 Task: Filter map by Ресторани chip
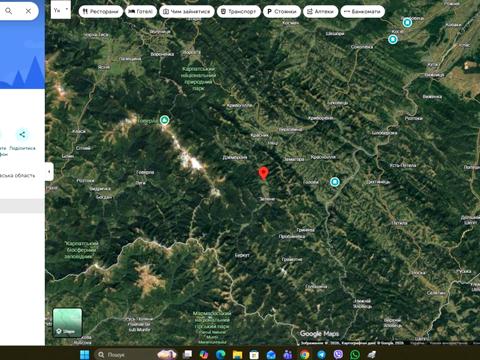click(101, 11)
